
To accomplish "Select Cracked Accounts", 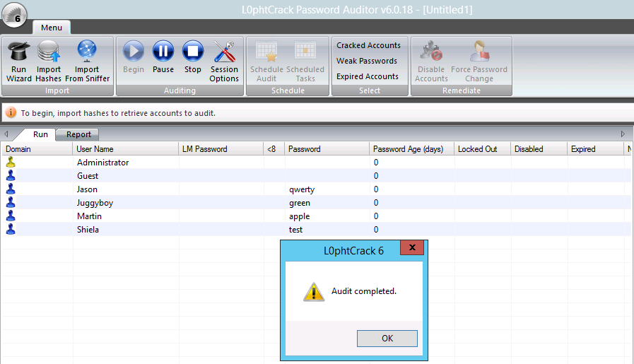I will coord(368,45).
